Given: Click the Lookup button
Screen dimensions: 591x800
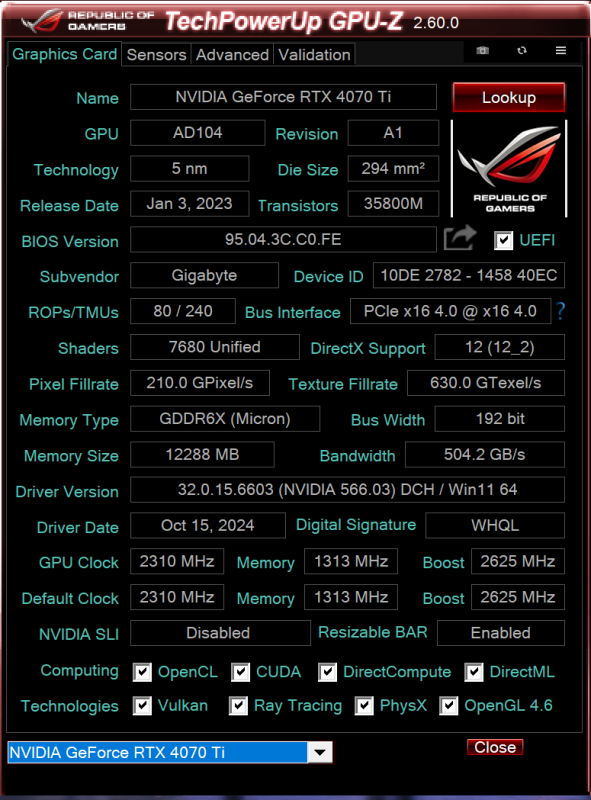Looking at the screenshot, I should click(509, 97).
